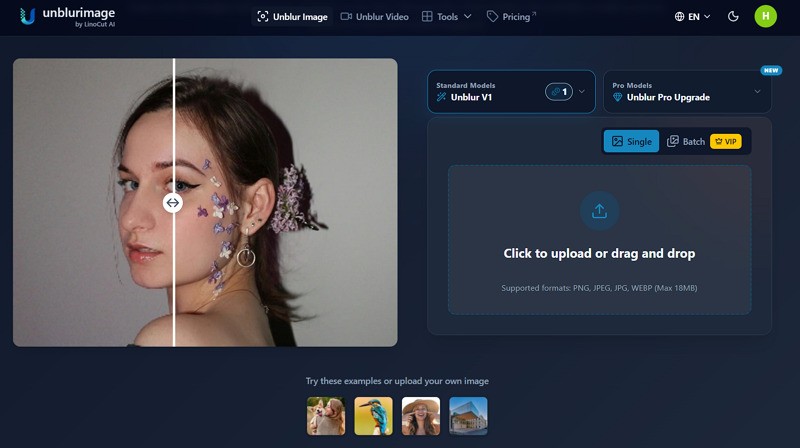The width and height of the screenshot is (800, 448).
Task: Switch to Batch upload mode
Action: tap(686, 141)
